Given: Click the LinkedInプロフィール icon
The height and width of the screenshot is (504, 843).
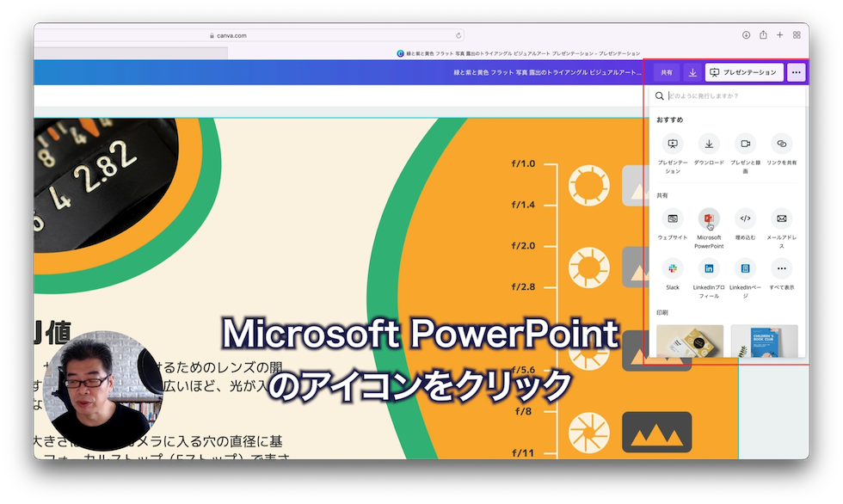Looking at the screenshot, I should pos(709,270).
